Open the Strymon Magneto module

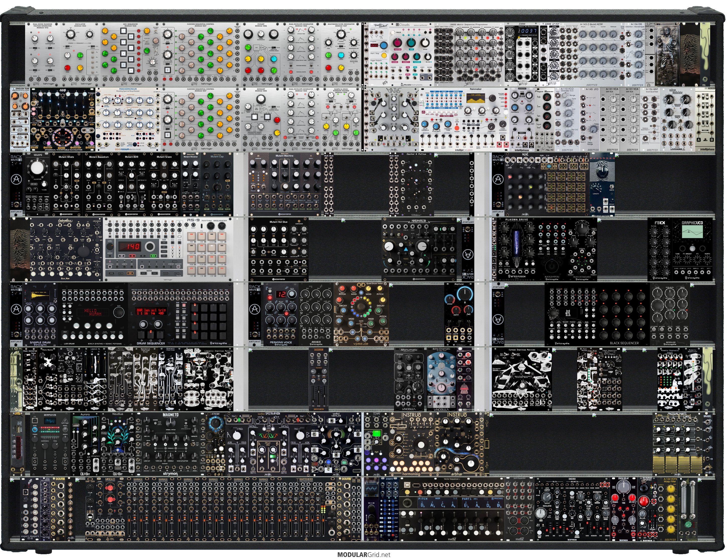click(x=170, y=444)
